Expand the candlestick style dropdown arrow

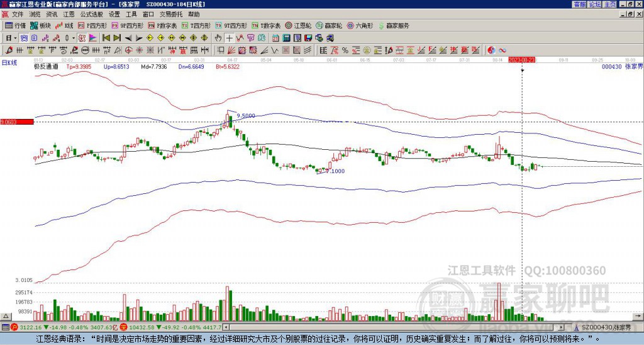point(74,38)
